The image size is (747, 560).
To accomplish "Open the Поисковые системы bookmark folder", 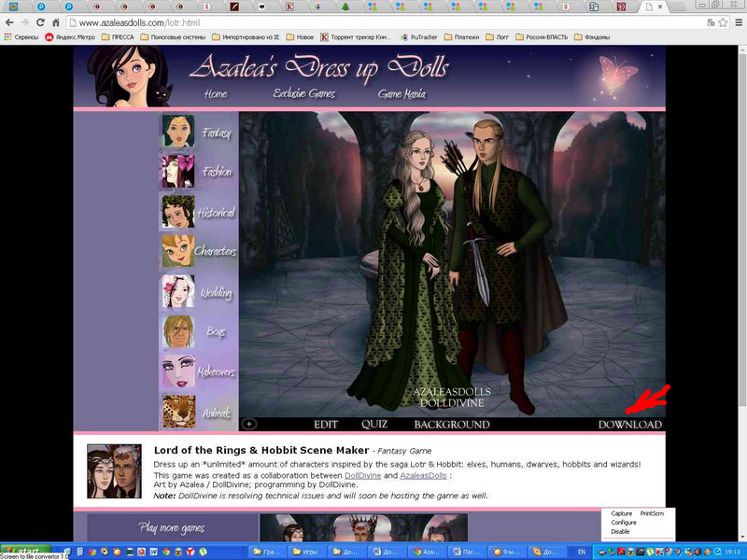I will (173, 36).
